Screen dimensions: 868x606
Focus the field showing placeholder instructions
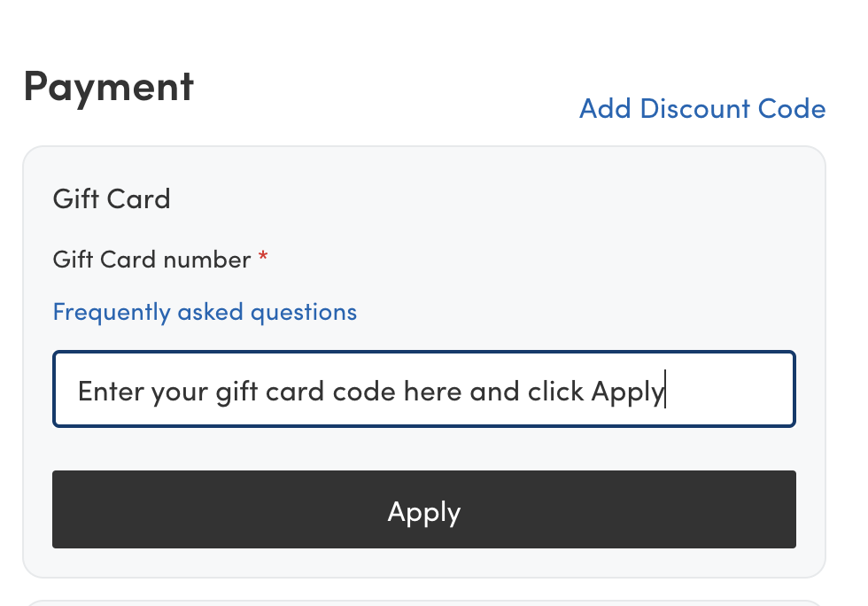tap(424, 389)
